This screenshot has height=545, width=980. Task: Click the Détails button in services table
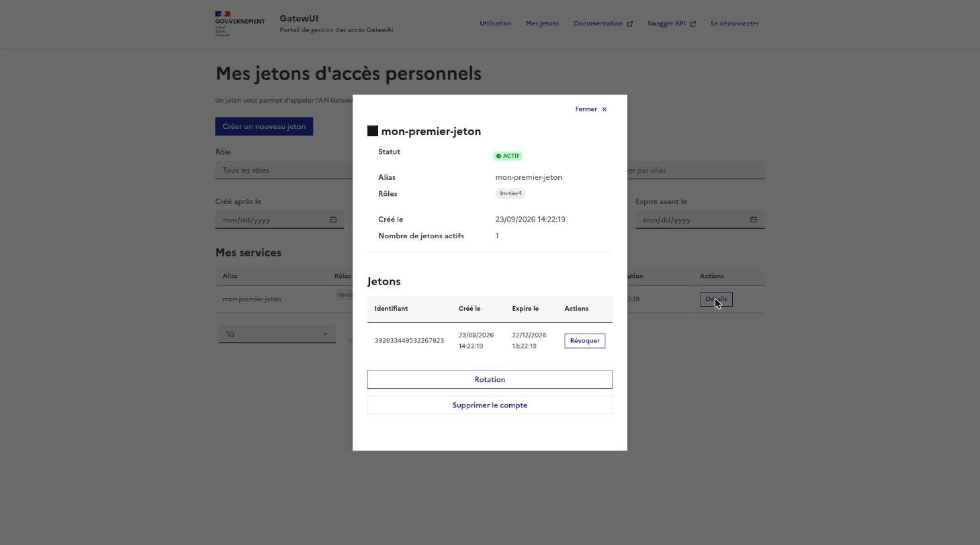click(x=716, y=299)
